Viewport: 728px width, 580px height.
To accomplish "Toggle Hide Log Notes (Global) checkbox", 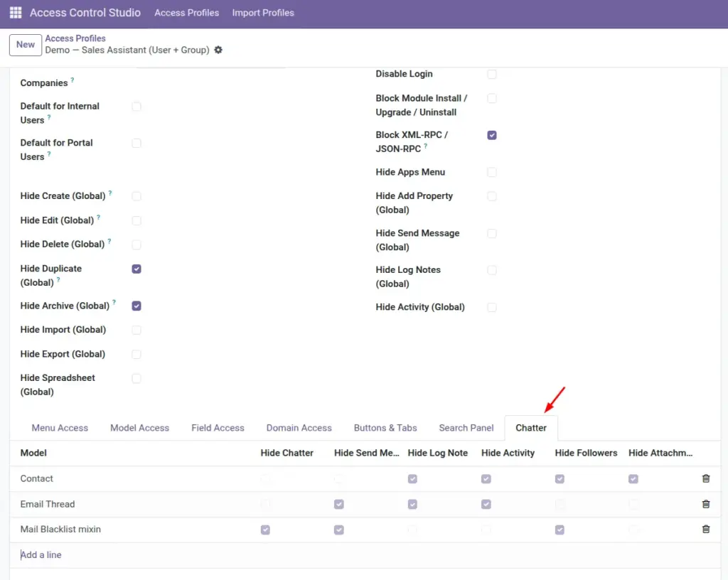I will coord(492,270).
